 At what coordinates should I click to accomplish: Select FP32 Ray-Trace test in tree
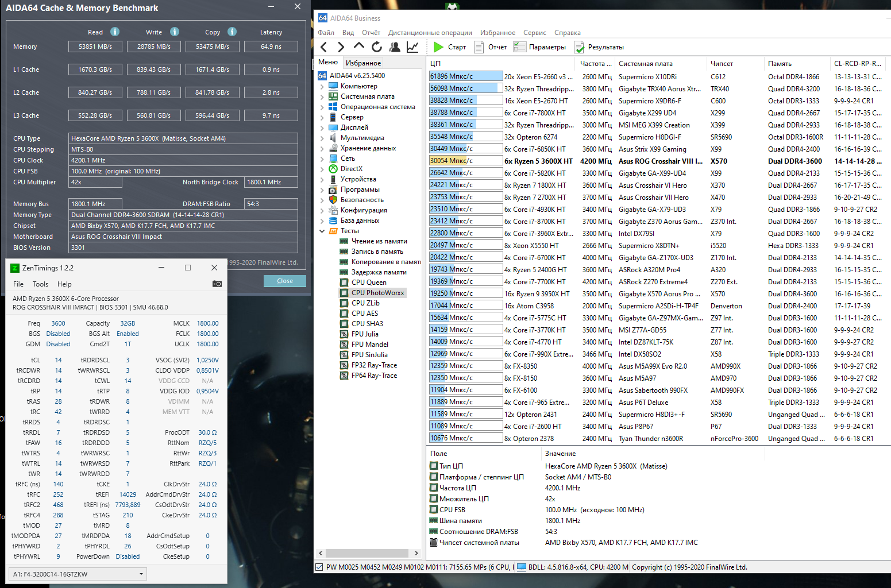pyautogui.click(x=374, y=365)
